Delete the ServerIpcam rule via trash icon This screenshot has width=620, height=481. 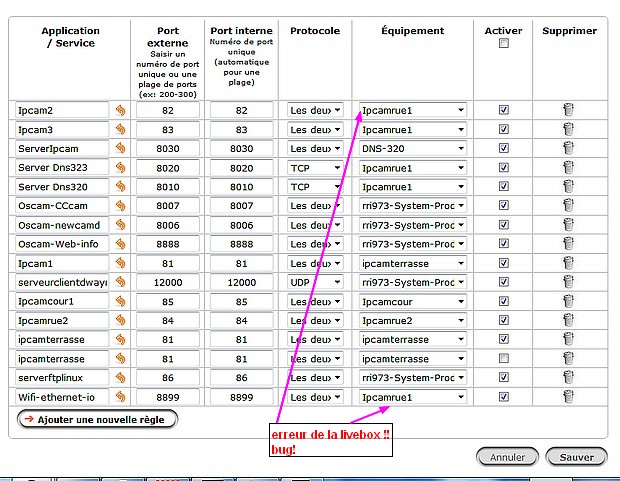click(568, 149)
